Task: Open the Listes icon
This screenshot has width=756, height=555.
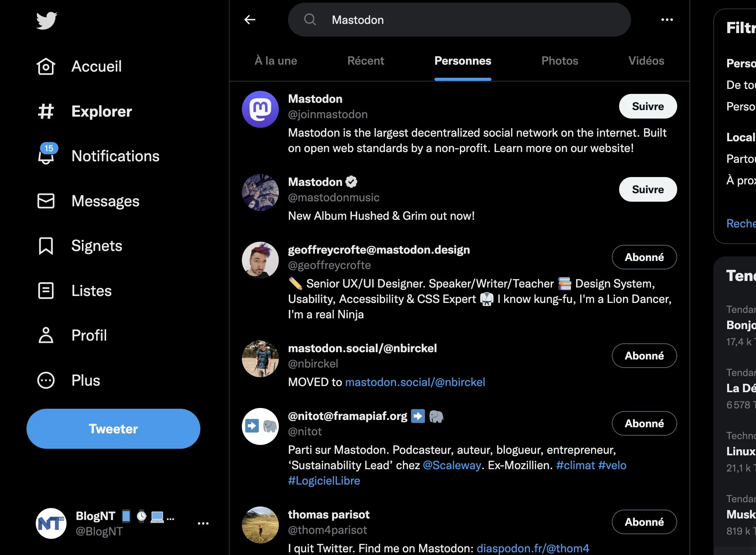Action: 46,291
